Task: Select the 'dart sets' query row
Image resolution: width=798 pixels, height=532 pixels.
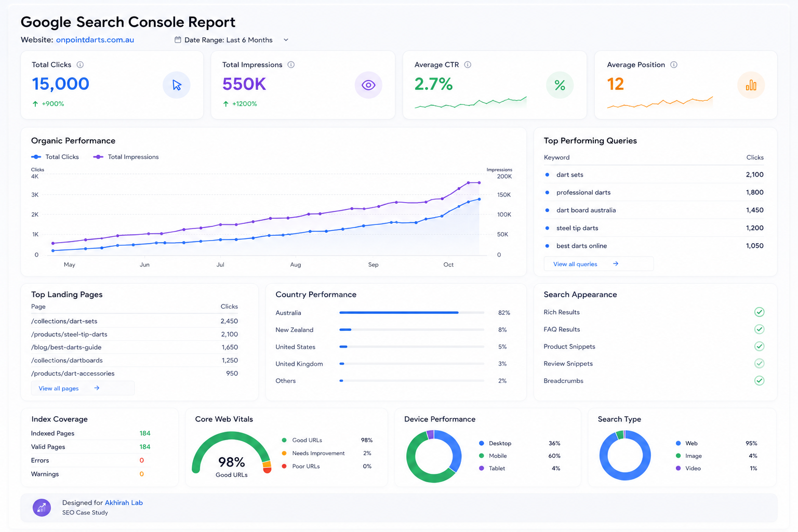Action: [x=654, y=175]
